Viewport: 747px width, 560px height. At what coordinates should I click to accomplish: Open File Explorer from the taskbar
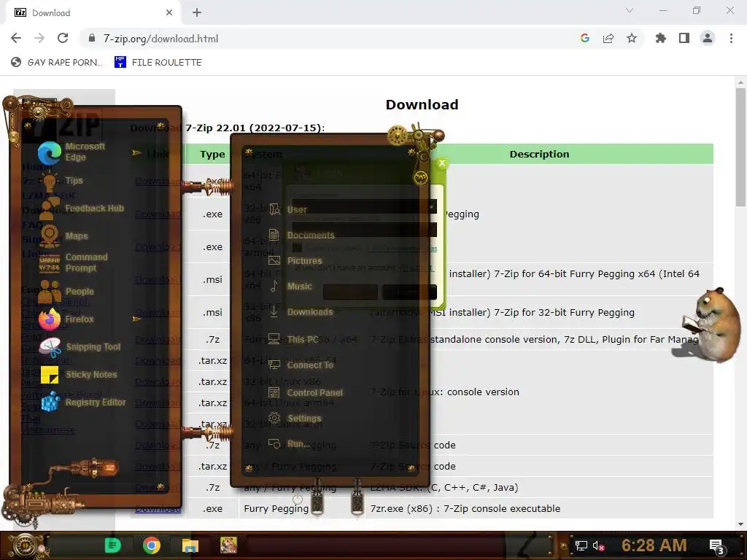click(x=190, y=545)
